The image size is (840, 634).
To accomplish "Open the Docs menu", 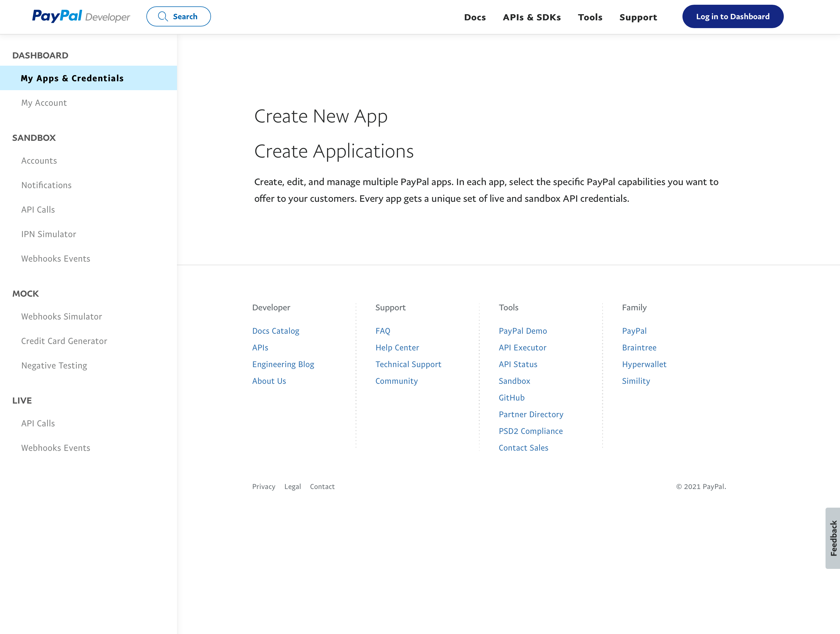I will click(475, 17).
